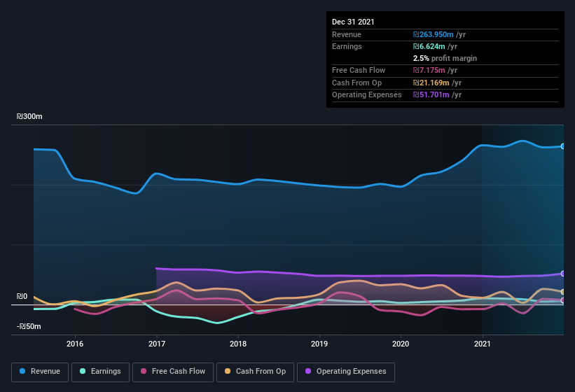Image resolution: width=575 pixels, height=392 pixels.
Task: Click the ₪300m y-axis label
Action: (x=29, y=116)
